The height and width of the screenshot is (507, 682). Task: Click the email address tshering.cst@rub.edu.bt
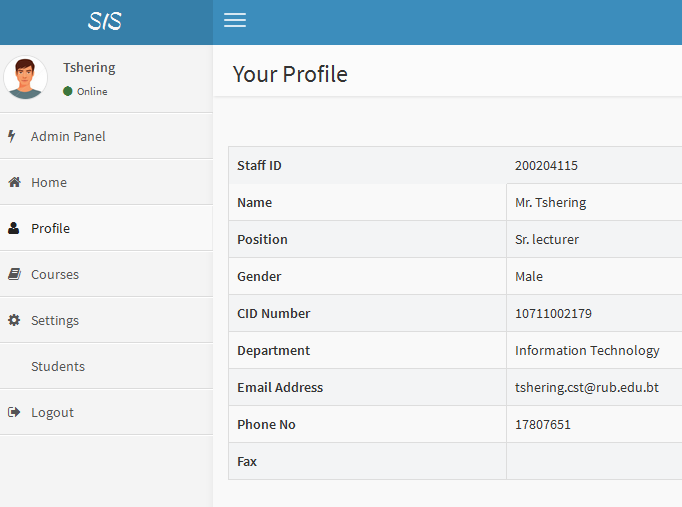pos(586,387)
